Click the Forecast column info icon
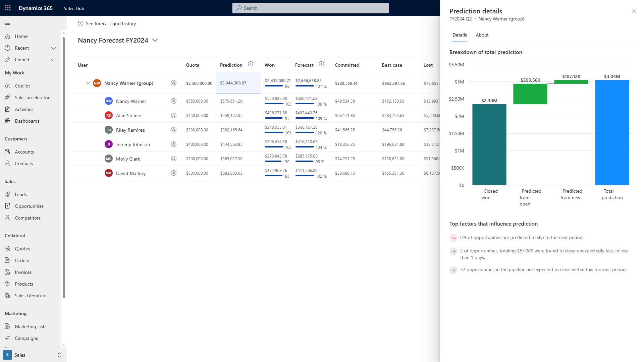Screen dimensions: 644x362 [321, 64]
